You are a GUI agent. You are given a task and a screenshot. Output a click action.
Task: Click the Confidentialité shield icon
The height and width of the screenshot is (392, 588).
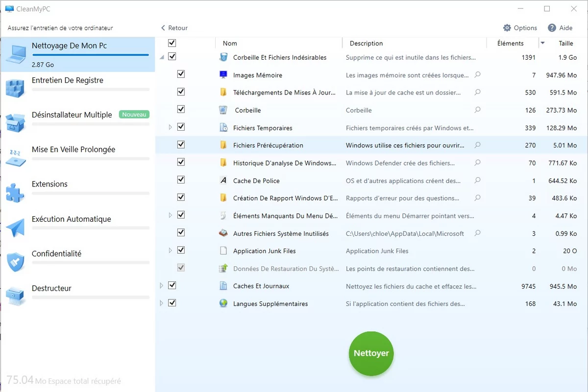coord(15,262)
